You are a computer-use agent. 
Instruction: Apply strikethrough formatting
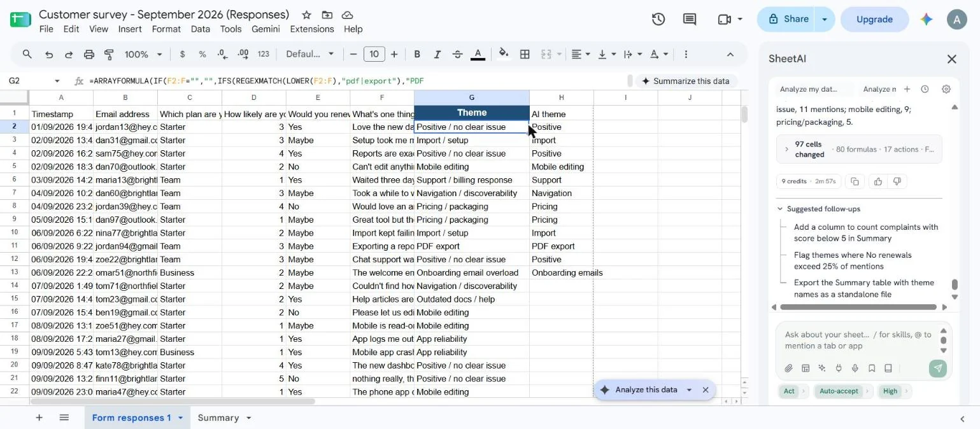tap(457, 54)
